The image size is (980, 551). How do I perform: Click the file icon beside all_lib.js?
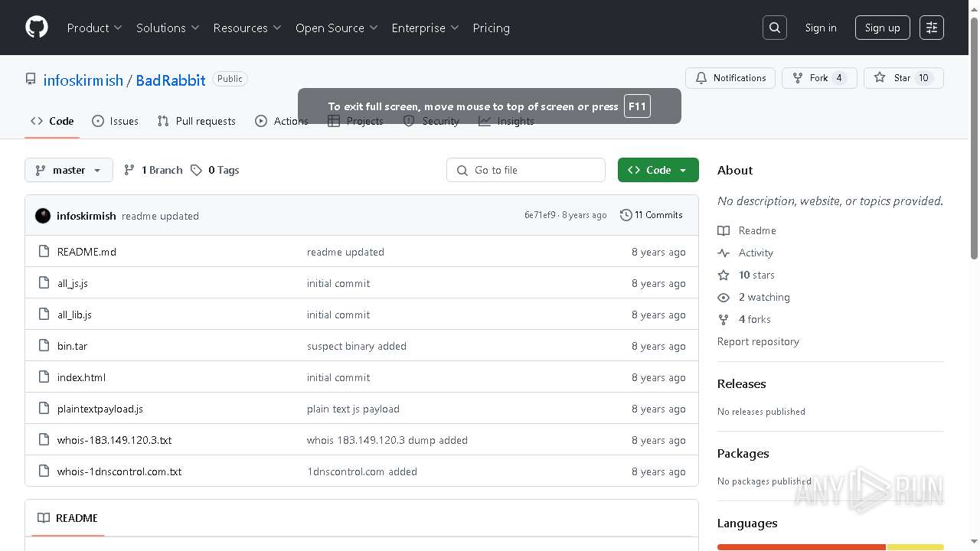pyautogui.click(x=44, y=314)
